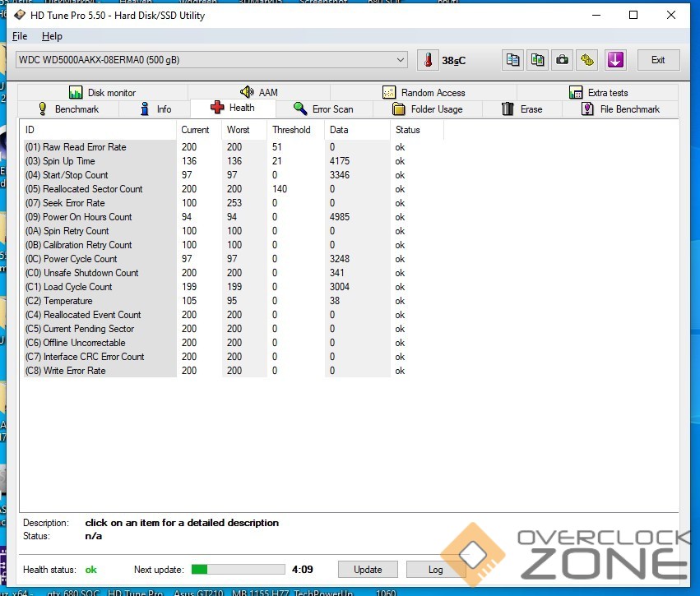Select the (05) Reallocated Sector Count row

point(234,189)
